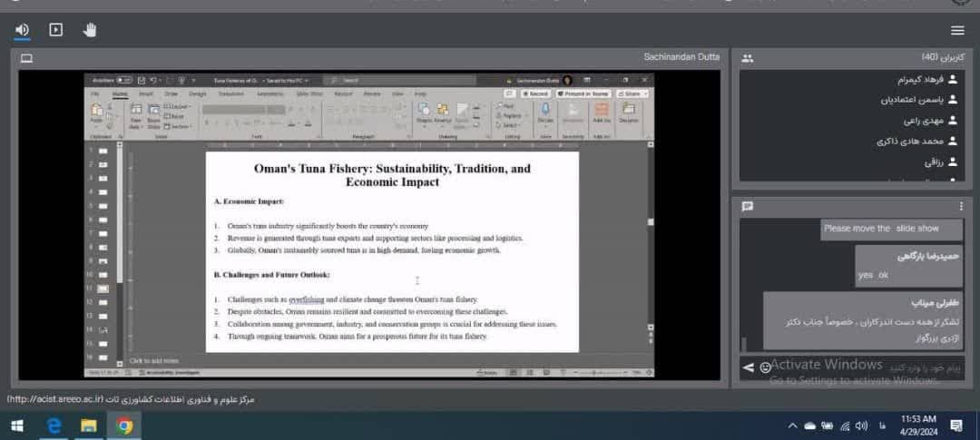Click the volume icon in system tray
The width and height of the screenshot is (980, 440).
tap(861, 425)
